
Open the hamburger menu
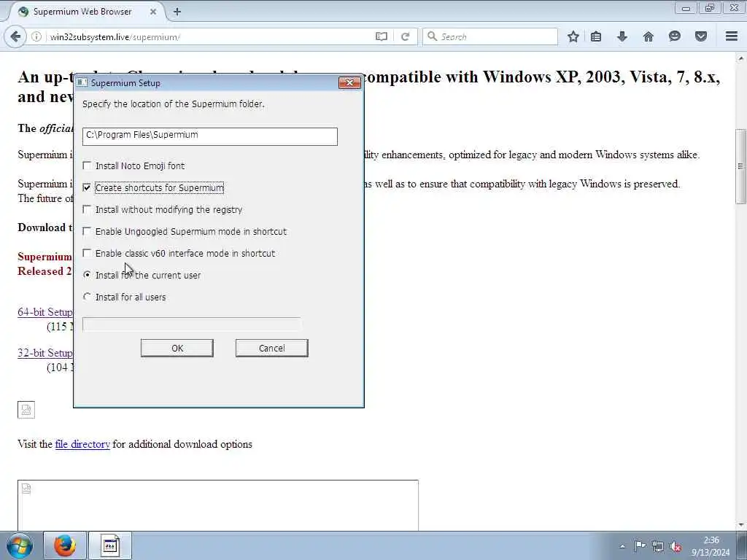732,36
